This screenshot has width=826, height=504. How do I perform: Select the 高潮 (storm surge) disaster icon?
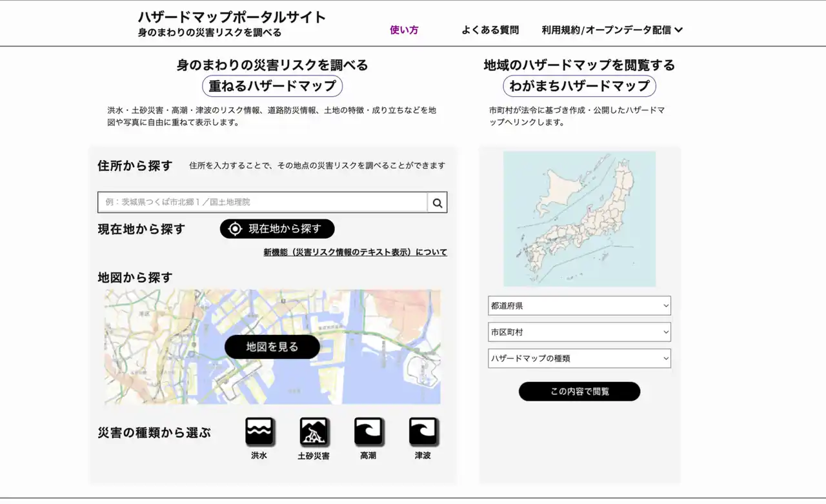point(368,431)
